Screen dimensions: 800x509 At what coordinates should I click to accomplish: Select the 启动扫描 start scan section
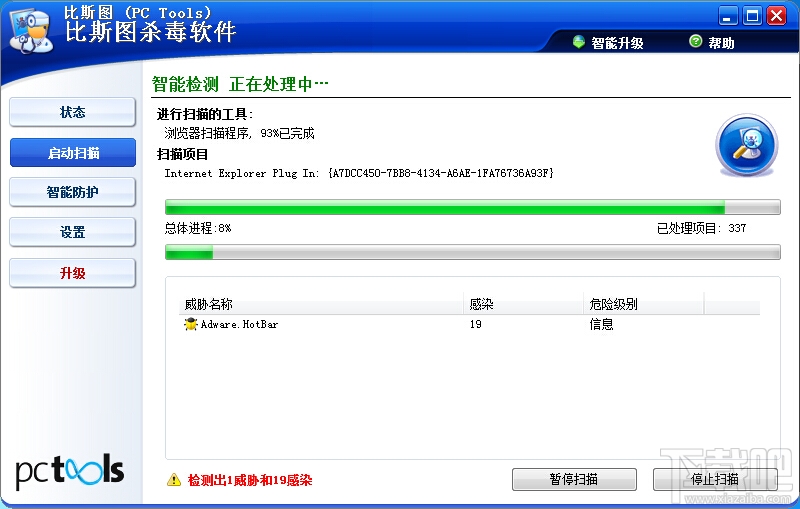(72, 152)
